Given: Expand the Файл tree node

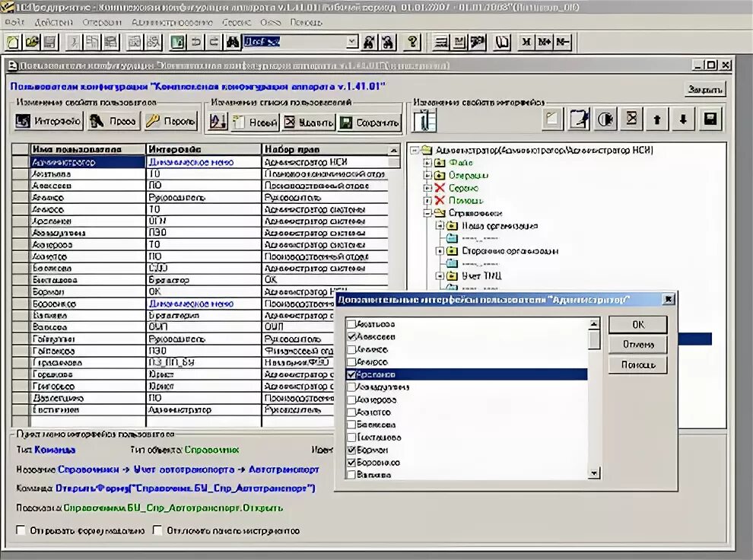Looking at the screenshot, I should pyautogui.click(x=427, y=163).
